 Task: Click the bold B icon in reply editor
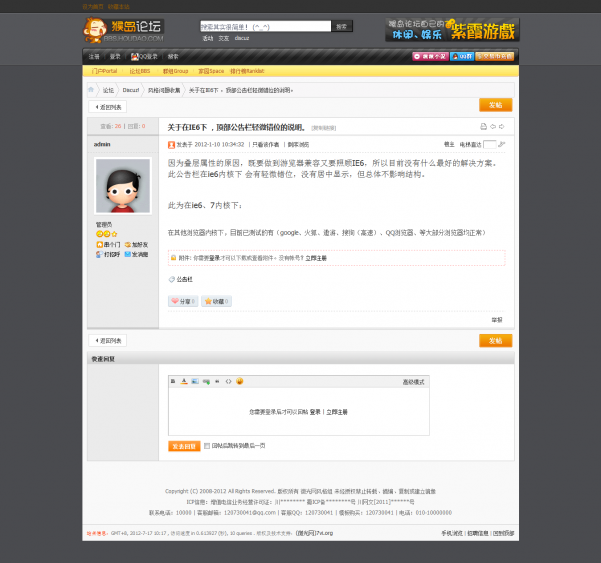(173, 381)
